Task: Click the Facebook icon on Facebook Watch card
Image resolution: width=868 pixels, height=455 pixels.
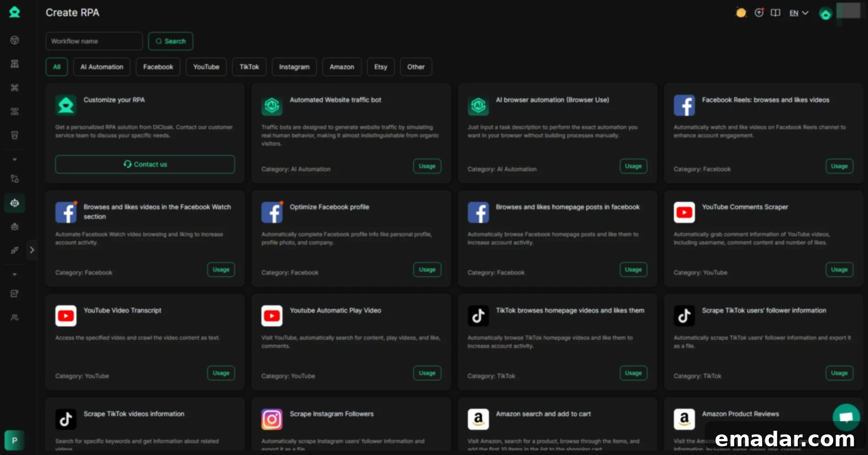Action: tap(66, 212)
